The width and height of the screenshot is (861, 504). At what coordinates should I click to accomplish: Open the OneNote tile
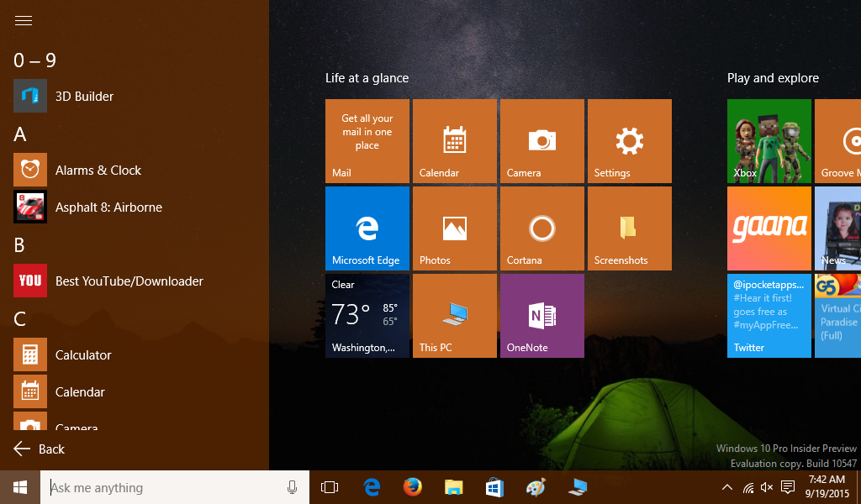click(x=541, y=315)
